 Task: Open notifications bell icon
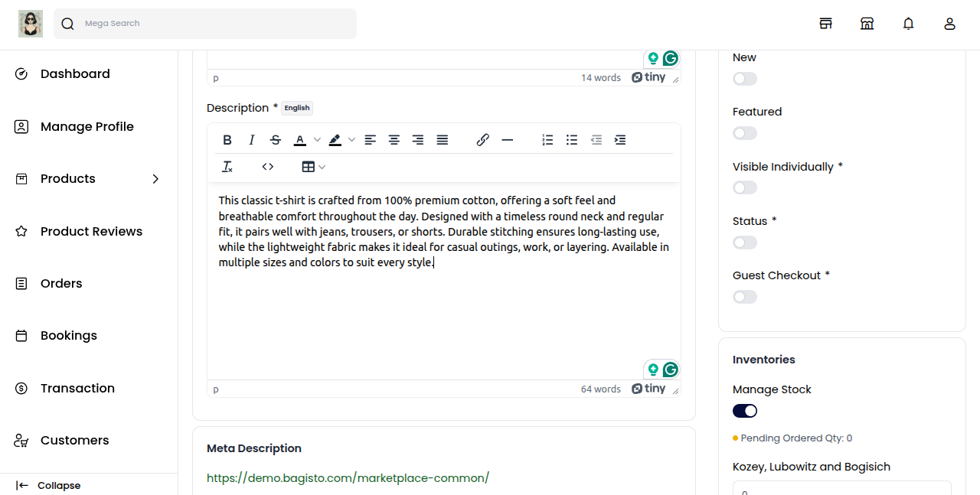coord(908,24)
